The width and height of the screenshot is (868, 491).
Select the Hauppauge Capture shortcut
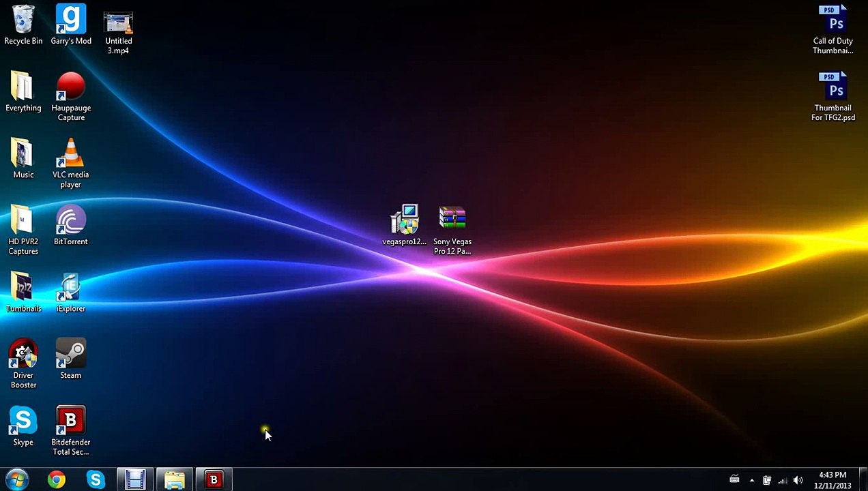pos(71,97)
